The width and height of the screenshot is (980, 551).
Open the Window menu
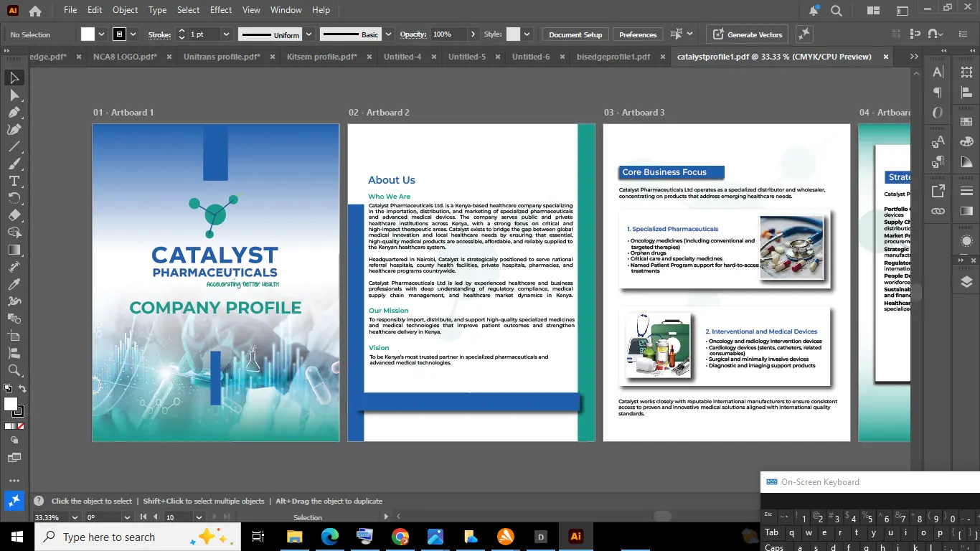(x=286, y=10)
